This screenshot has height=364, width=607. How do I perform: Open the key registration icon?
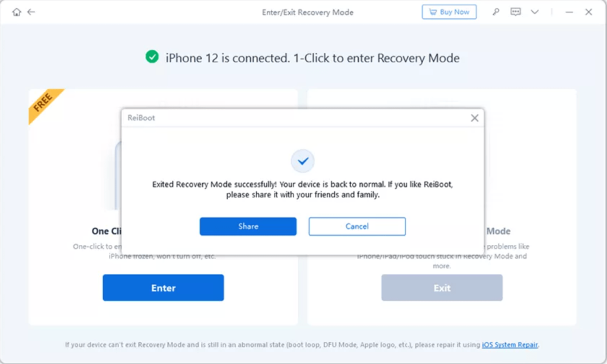click(x=496, y=12)
